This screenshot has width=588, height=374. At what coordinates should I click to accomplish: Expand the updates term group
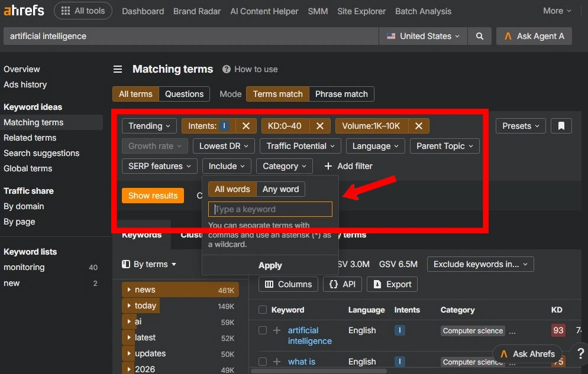[128, 353]
